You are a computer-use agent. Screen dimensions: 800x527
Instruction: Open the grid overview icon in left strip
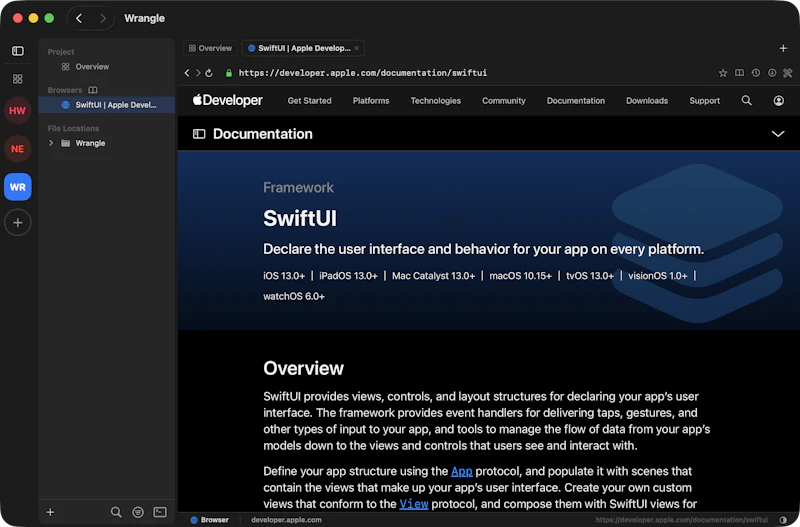18,79
